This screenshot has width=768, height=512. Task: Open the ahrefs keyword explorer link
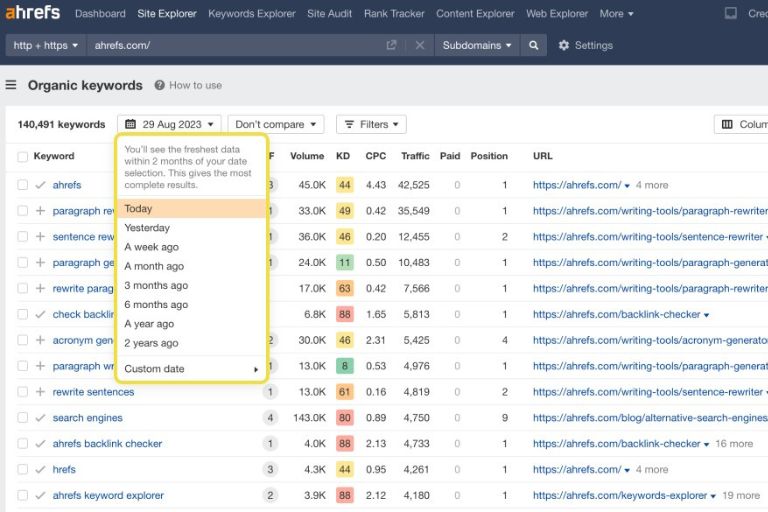[x=108, y=495]
